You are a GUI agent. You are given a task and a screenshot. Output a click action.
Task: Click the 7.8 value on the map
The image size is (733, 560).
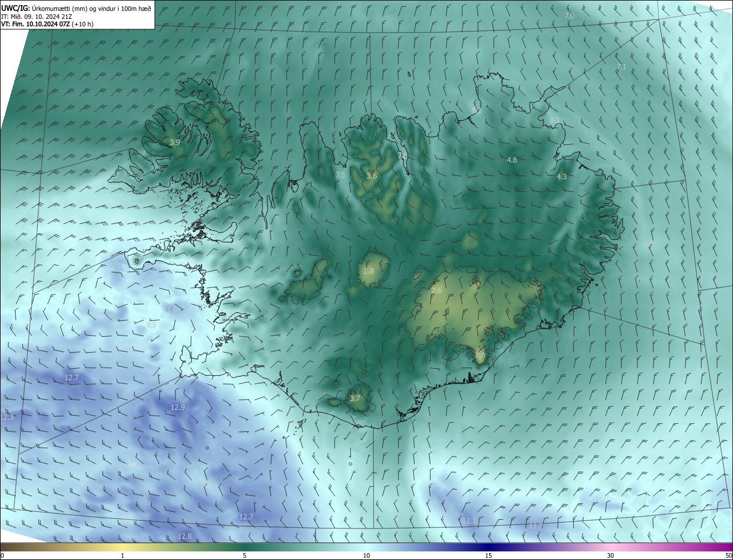(403, 155)
